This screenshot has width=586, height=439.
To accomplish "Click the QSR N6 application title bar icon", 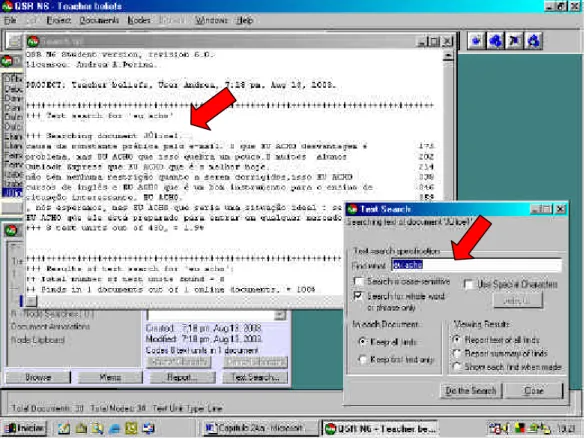I will point(7,6).
